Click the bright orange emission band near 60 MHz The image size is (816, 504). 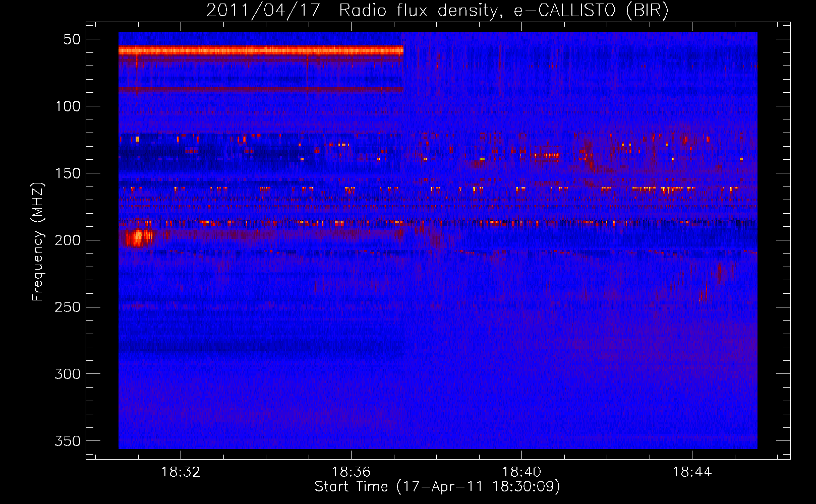coord(261,50)
